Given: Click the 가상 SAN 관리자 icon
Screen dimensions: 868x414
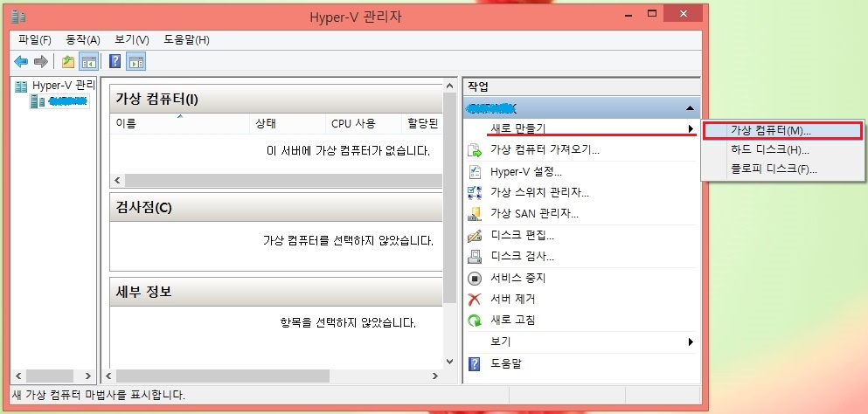Looking at the screenshot, I should [x=475, y=214].
